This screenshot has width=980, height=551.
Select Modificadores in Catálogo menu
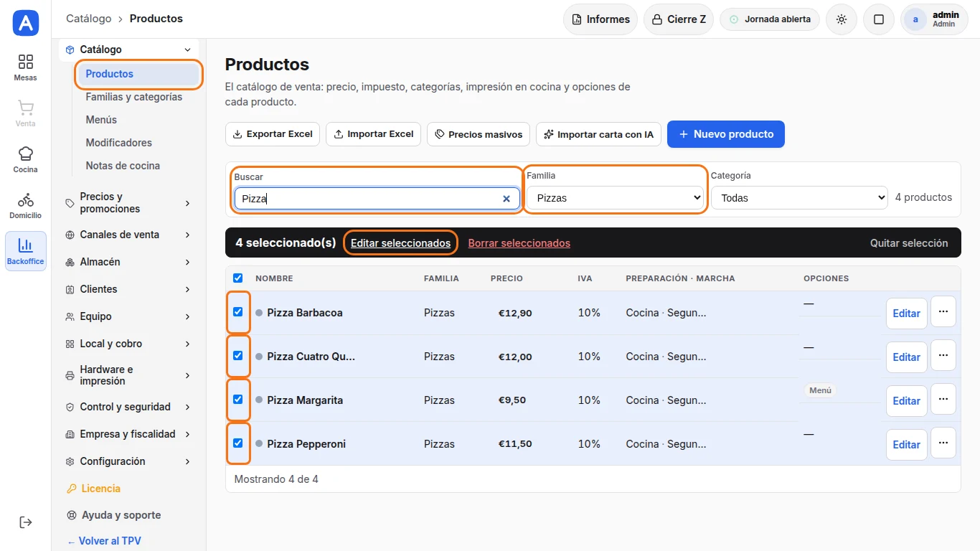click(x=119, y=143)
